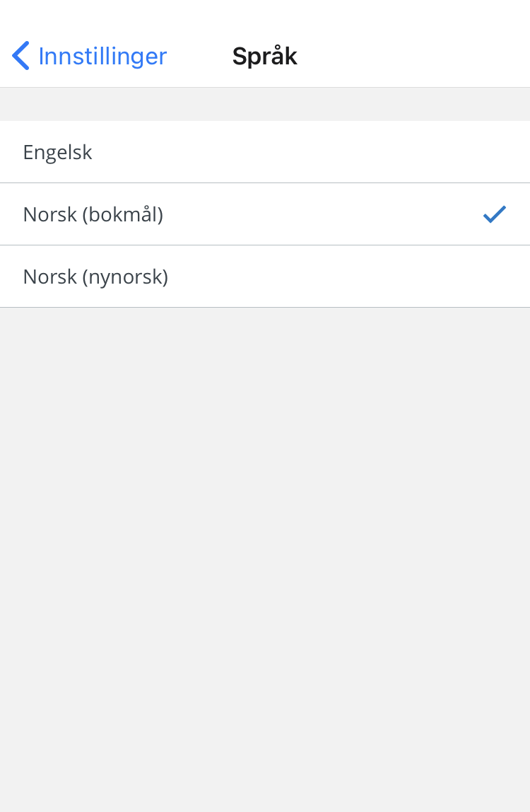Click the Norsk (bokmål) text label
Screen dimensions: 530x812
point(93,214)
